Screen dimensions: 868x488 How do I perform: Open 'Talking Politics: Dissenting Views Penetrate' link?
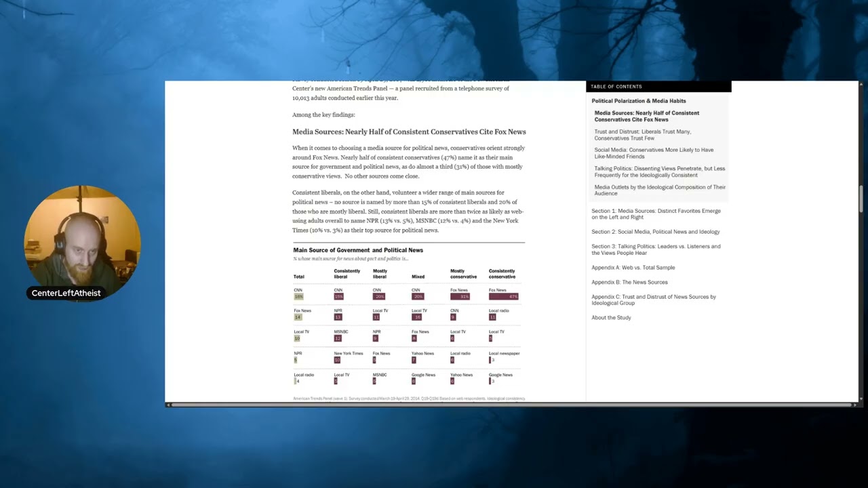coord(659,171)
